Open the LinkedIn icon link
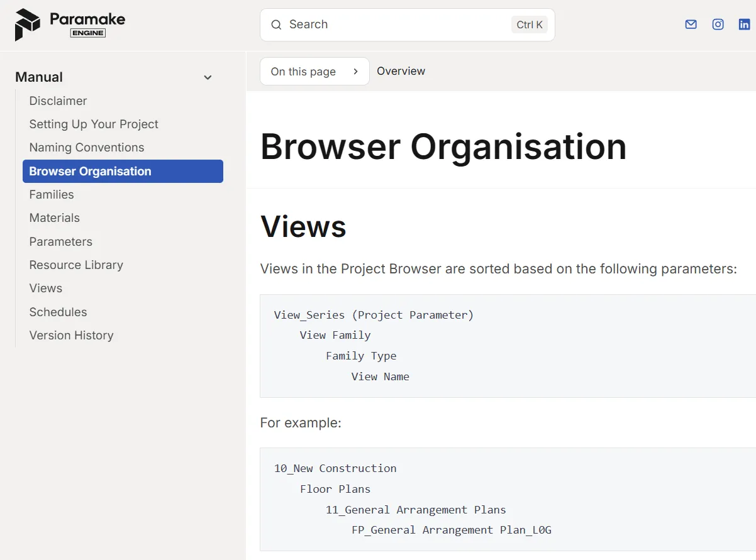Image resolution: width=756 pixels, height=560 pixels. (744, 25)
